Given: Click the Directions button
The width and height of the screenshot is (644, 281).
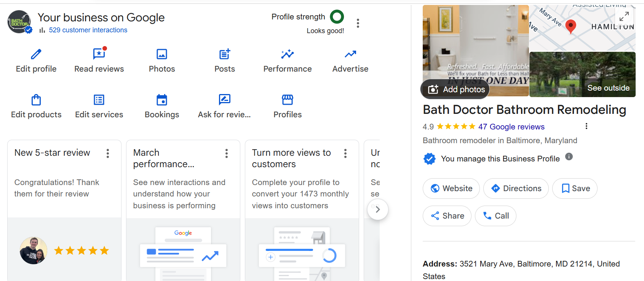Looking at the screenshot, I should coord(516,188).
